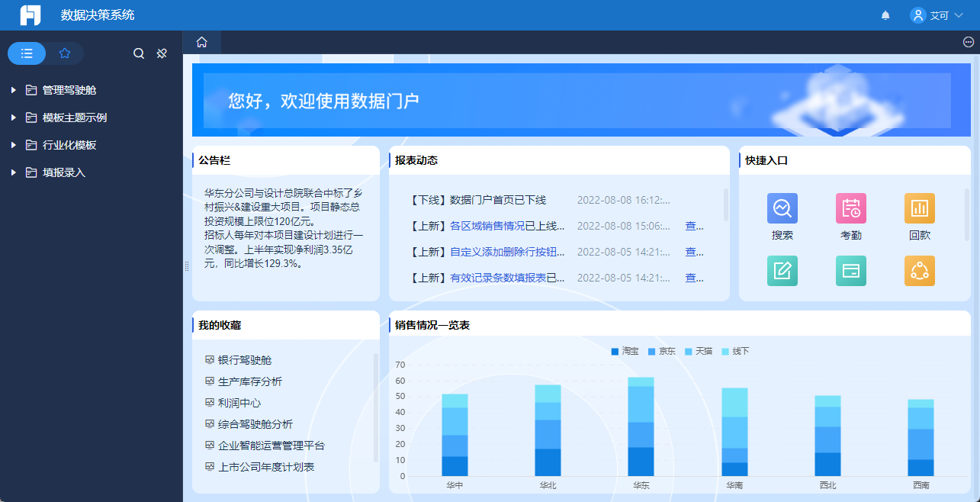Viewport: 980px width, 502px height.
Task: Click the 销售情况一览表 panel heading
Action: (x=432, y=325)
